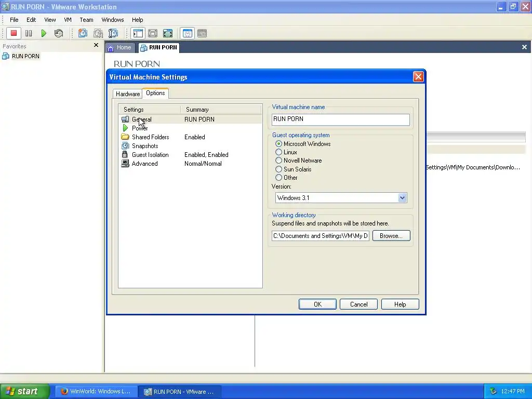Select Novell Netware guest OS
This screenshot has width=532, height=399.
[278, 161]
